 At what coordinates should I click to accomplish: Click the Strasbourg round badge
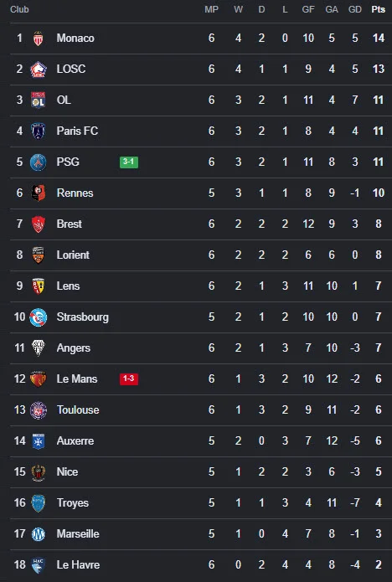(39, 317)
